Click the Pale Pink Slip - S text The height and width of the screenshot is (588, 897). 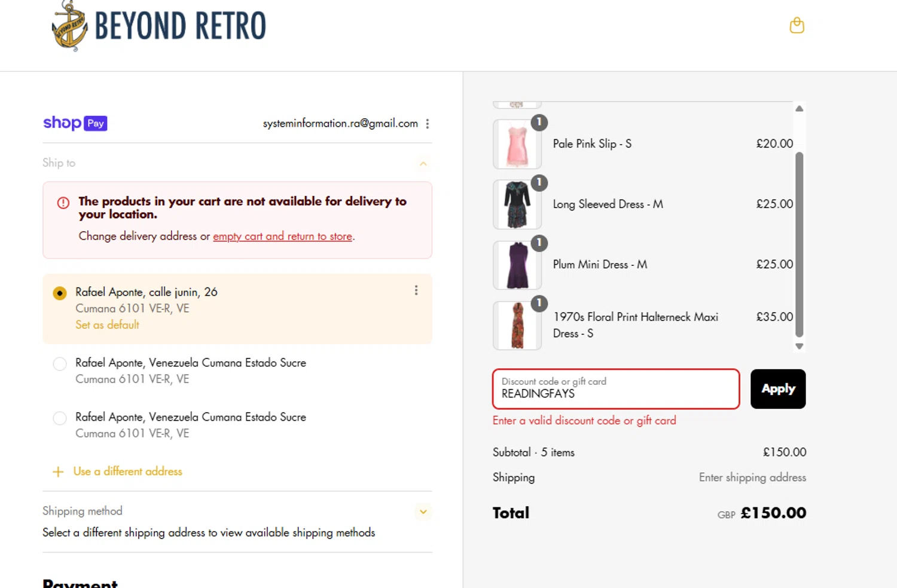pyautogui.click(x=592, y=144)
